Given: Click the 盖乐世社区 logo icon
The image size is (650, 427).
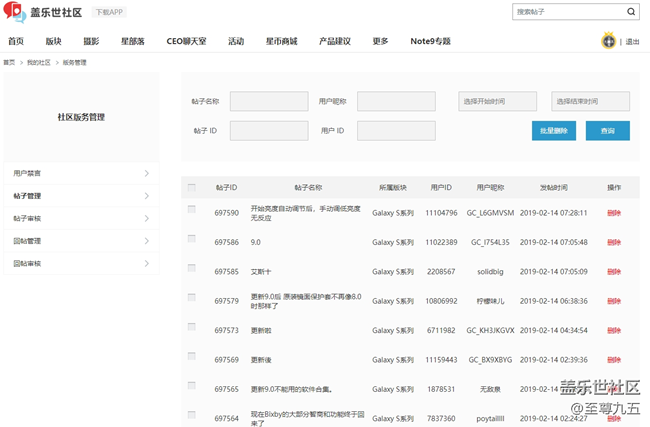Looking at the screenshot, I should tap(14, 12).
